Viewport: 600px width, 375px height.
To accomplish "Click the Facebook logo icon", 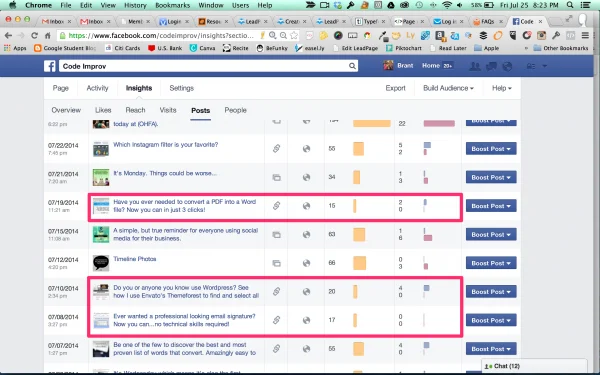I will 50,66.
